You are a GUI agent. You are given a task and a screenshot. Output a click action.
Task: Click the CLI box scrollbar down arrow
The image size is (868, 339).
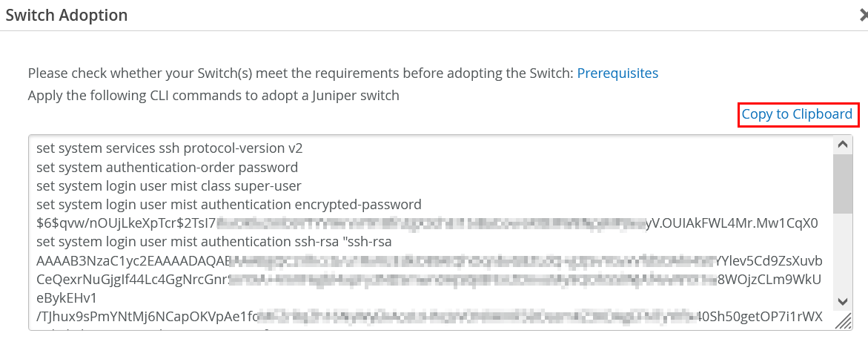[x=842, y=301]
